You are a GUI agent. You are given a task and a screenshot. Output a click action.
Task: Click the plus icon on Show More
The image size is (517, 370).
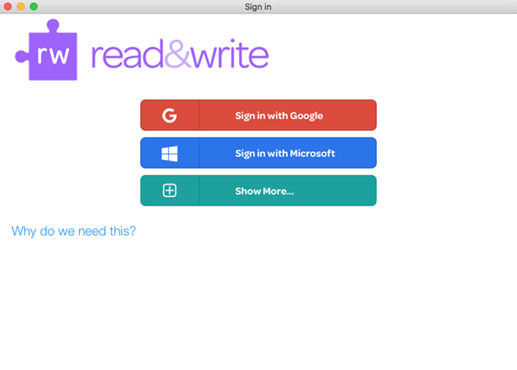coord(169,191)
